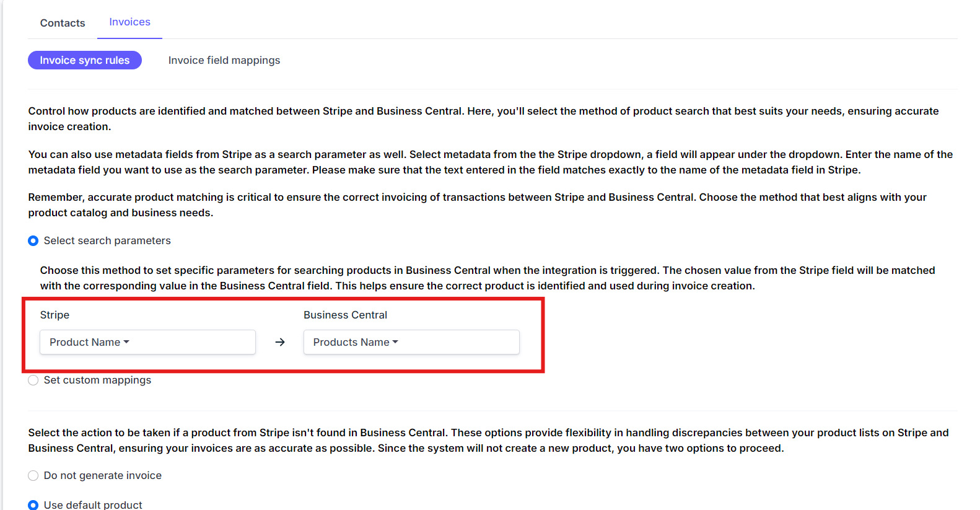Click the 'Business Central' field label
Screen dimensions: 980x510
tap(345, 315)
